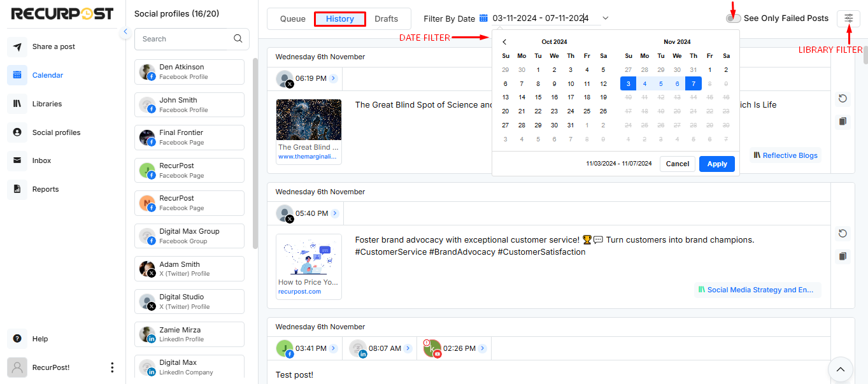
Task: Open Social Media Strategy library tag
Action: point(757,290)
